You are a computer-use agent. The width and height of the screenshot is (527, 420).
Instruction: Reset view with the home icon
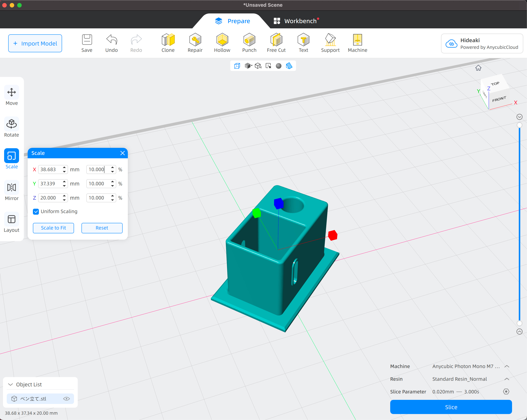[x=478, y=68]
